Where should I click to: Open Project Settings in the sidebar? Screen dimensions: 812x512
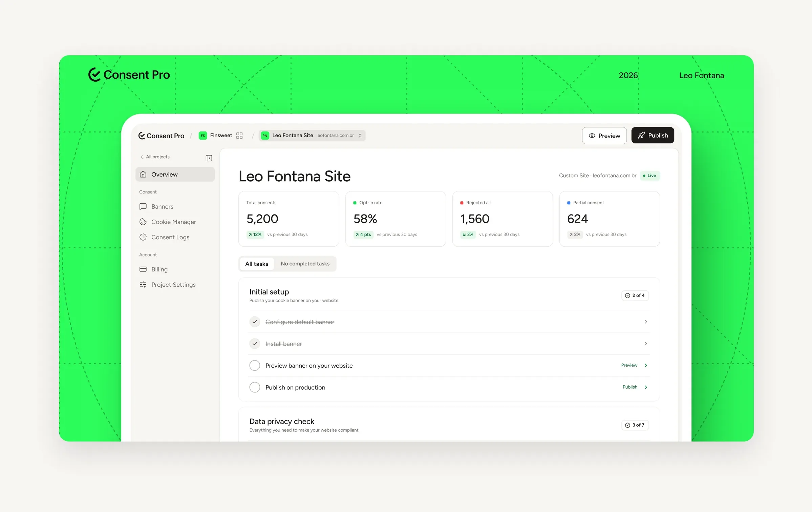tap(175, 285)
